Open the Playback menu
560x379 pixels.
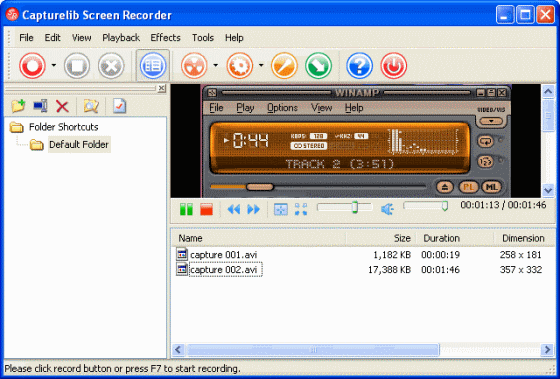tap(121, 38)
